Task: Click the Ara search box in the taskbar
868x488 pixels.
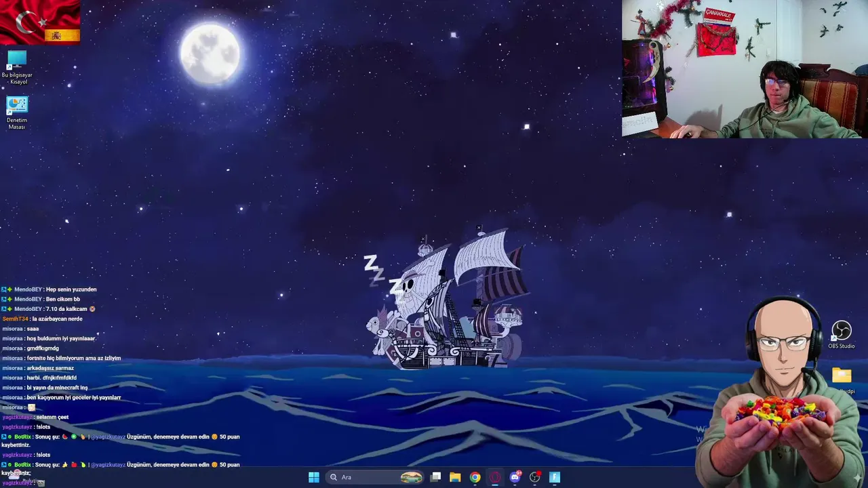Action: tap(375, 477)
